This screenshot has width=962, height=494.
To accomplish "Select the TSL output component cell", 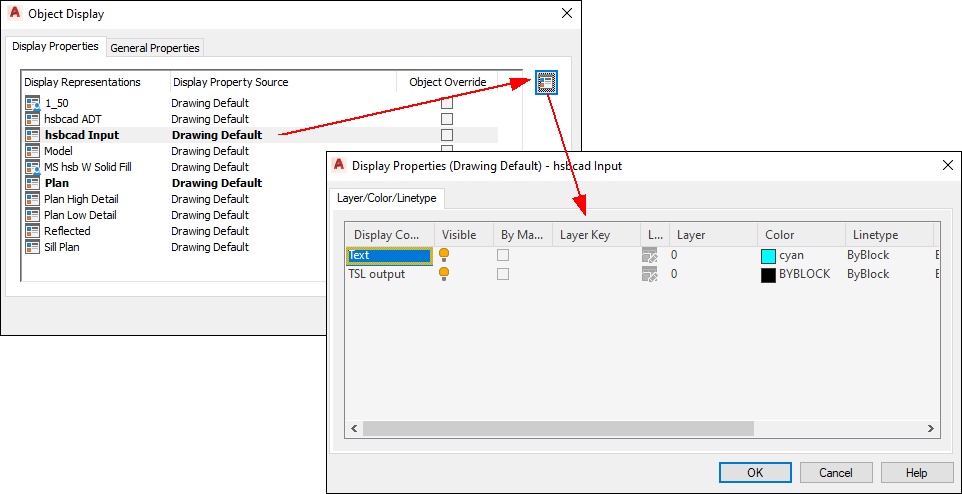I will click(x=390, y=274).
